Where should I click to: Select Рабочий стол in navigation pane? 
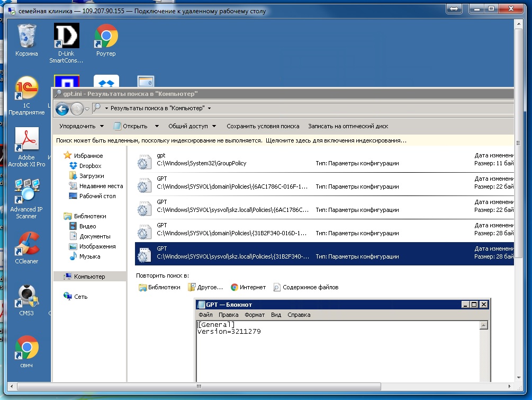92,196
